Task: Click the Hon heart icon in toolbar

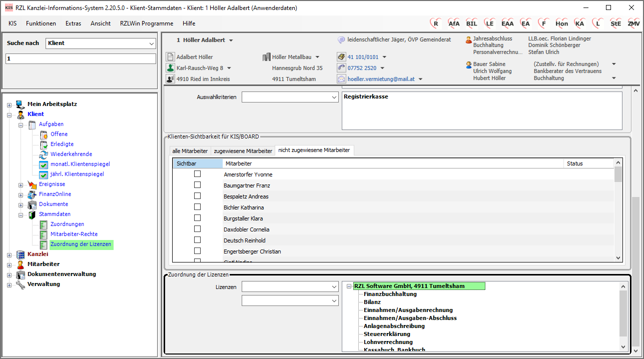Action: coord(561,23)
